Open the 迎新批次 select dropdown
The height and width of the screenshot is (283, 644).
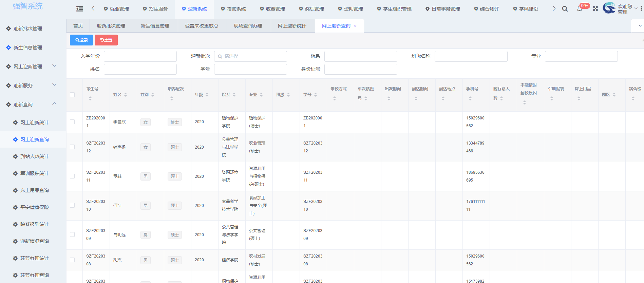coord(250,56)
